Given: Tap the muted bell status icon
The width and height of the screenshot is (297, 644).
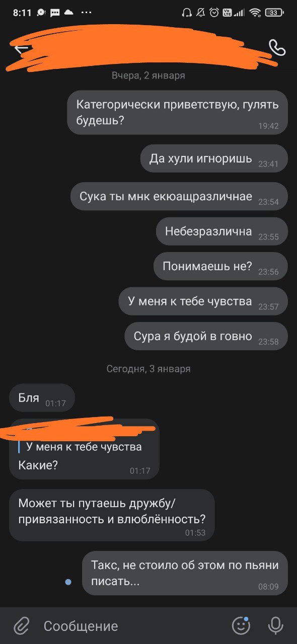Looking at the screenshot, I should coord(201,13).
